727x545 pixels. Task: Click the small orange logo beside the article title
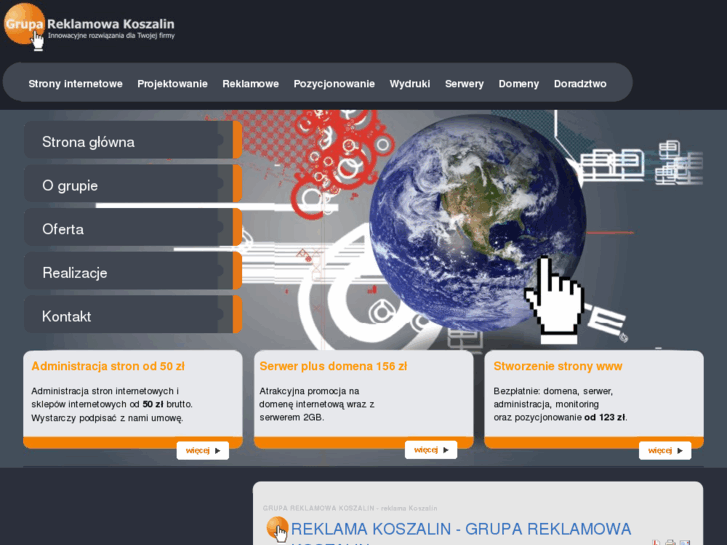click(x=278, y=529)
